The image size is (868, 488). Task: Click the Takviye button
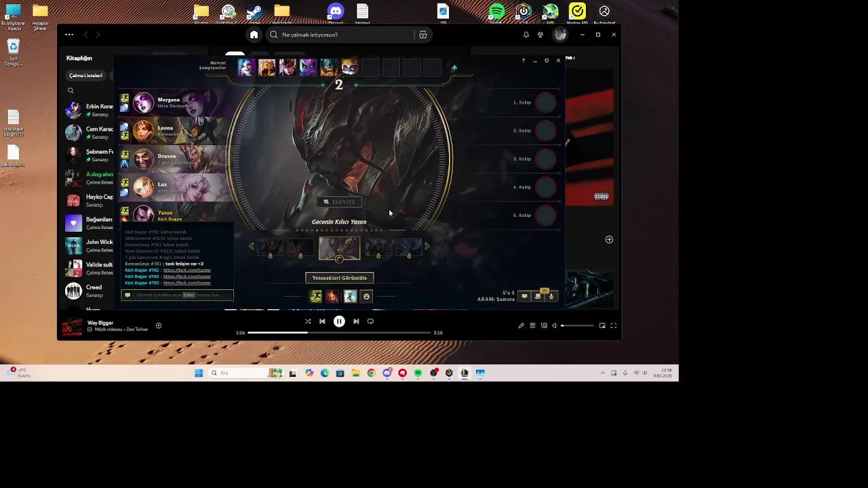[339, 202]
